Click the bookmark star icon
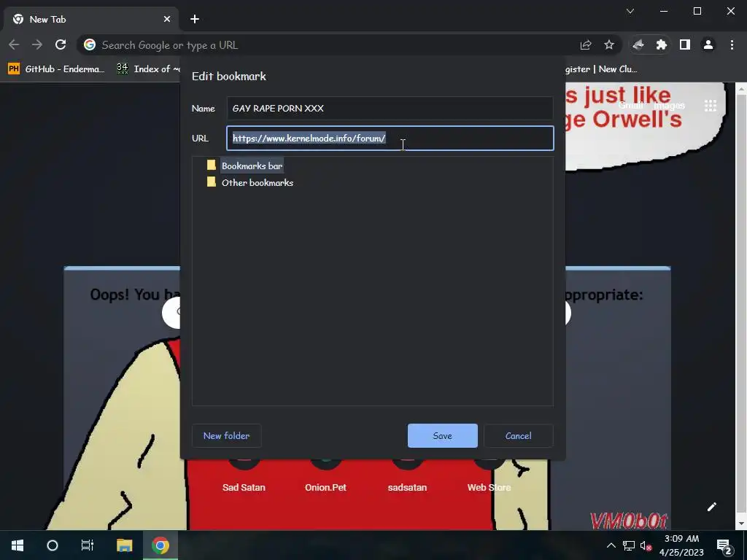 coord(609,44)
